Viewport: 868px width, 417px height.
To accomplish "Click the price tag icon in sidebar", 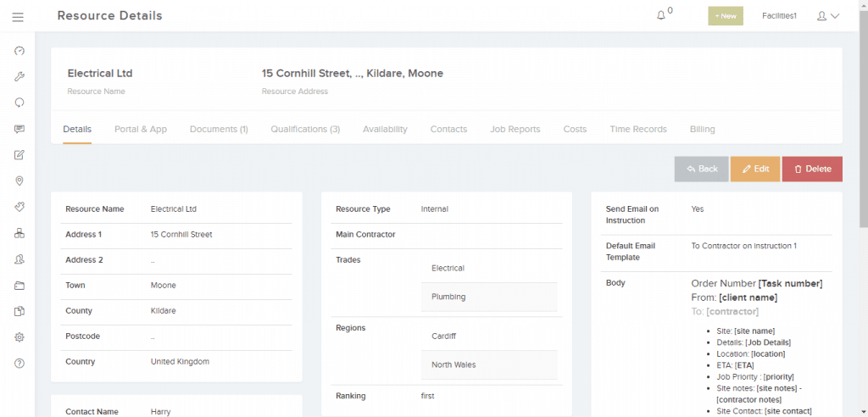I will (x=19, y=207).
